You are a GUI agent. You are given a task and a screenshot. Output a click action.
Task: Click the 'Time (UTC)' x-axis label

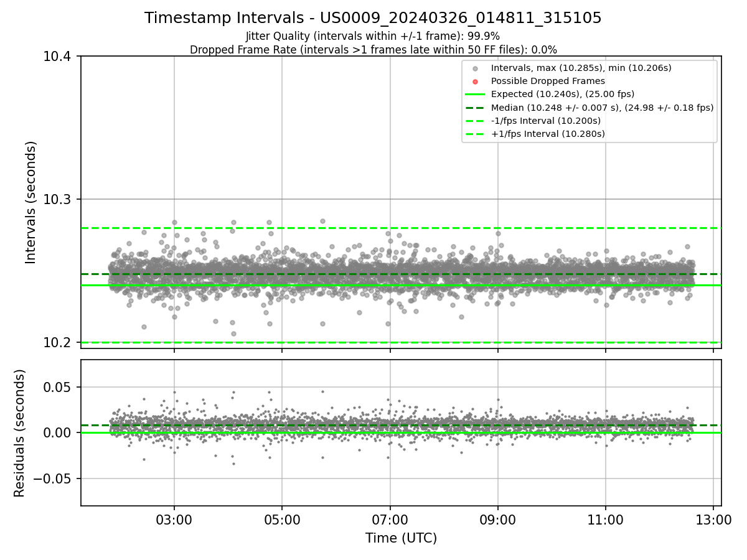click(x=401, y=538)
